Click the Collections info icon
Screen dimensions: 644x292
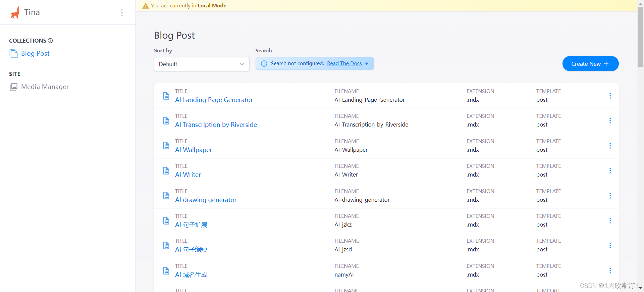coord(50,41)
